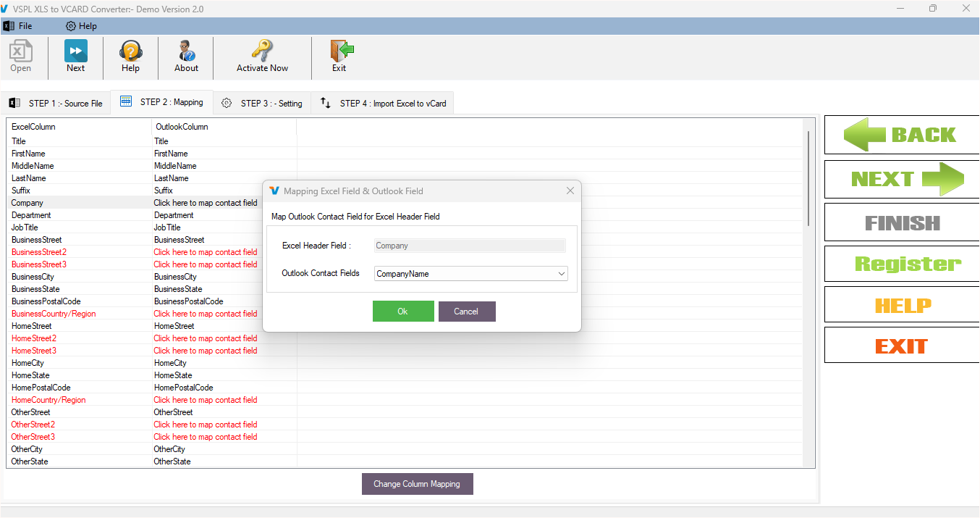The height and width of the screenshot is (518, 980).
Task: Click the About toolbar icon
Action: pos(186,57)
